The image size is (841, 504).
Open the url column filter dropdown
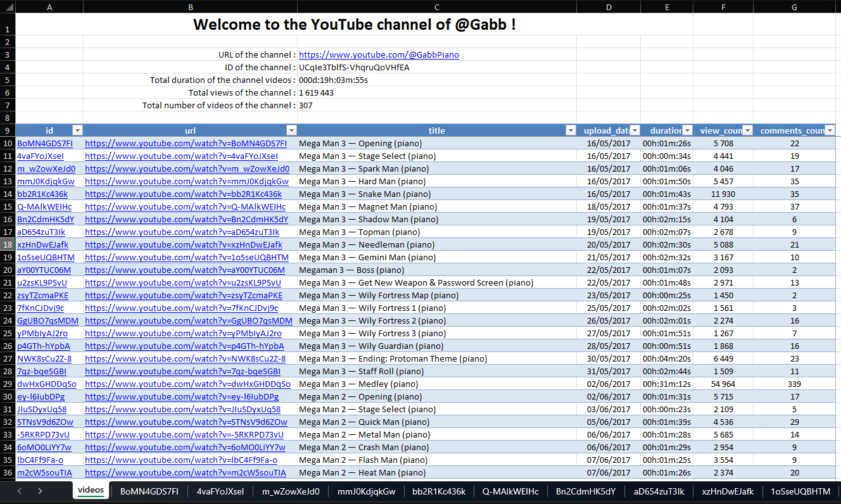[291, 130]
